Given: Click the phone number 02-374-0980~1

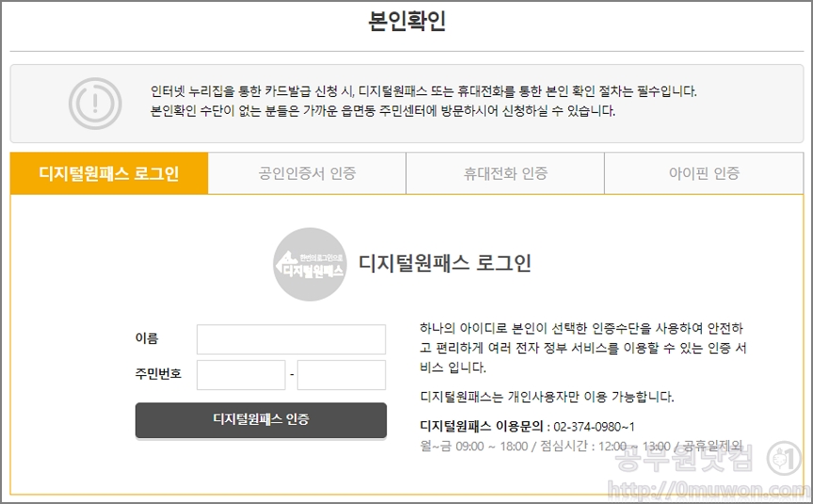Looking at the screenshot, I should (594, 427).
